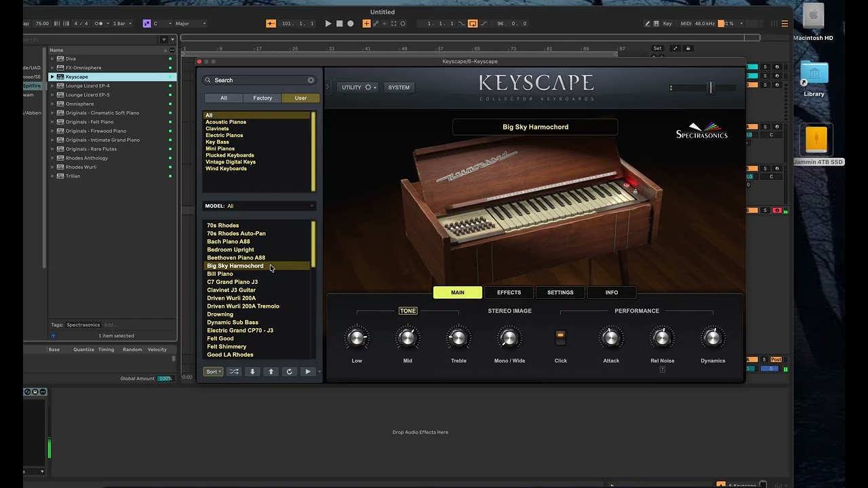Viewport: 868px width, 488px height.
Task: Switch to the SETTINGS tab
Action: point(560,293)
